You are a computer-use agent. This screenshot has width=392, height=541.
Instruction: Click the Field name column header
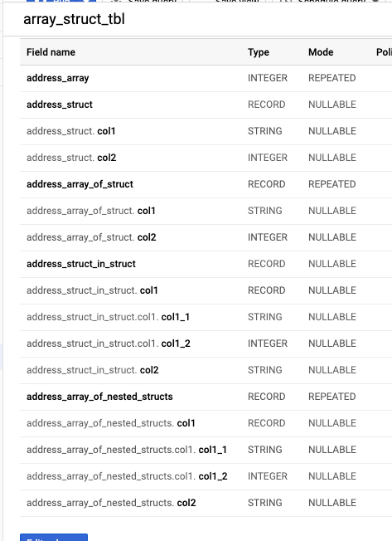pos(51,52)
